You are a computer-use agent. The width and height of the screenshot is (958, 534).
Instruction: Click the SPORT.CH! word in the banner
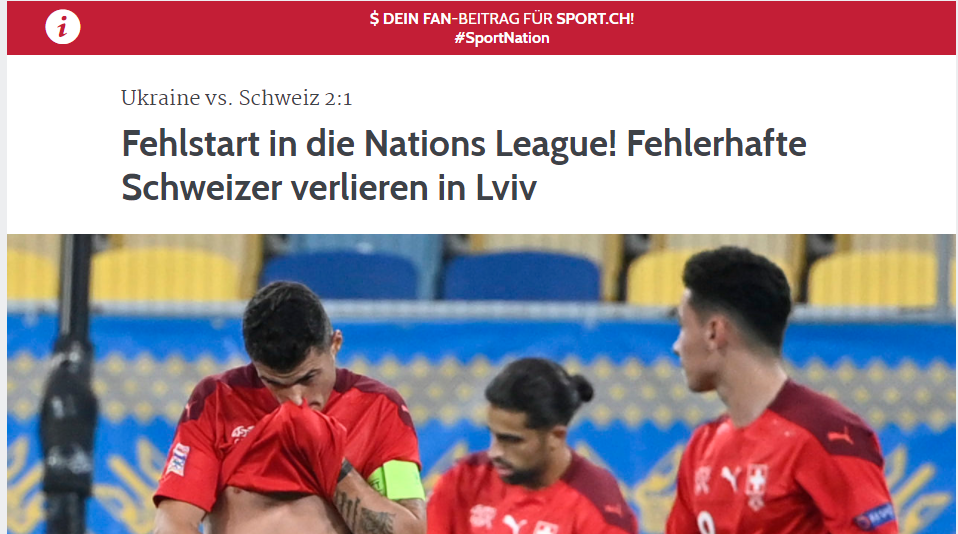(x=595, y=18)
